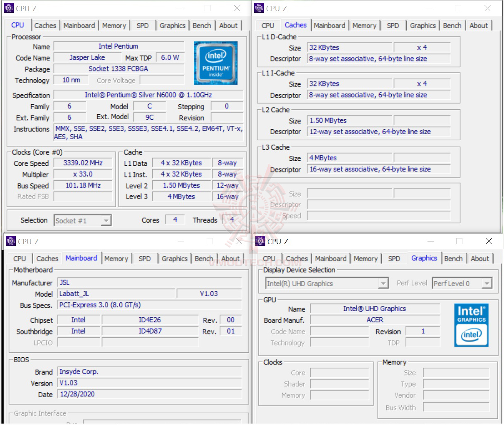The height and width of the screenshot is (425, 504).
Task: Click the BIOS Date 12/28/2020 field
Action: click(150, 394)
